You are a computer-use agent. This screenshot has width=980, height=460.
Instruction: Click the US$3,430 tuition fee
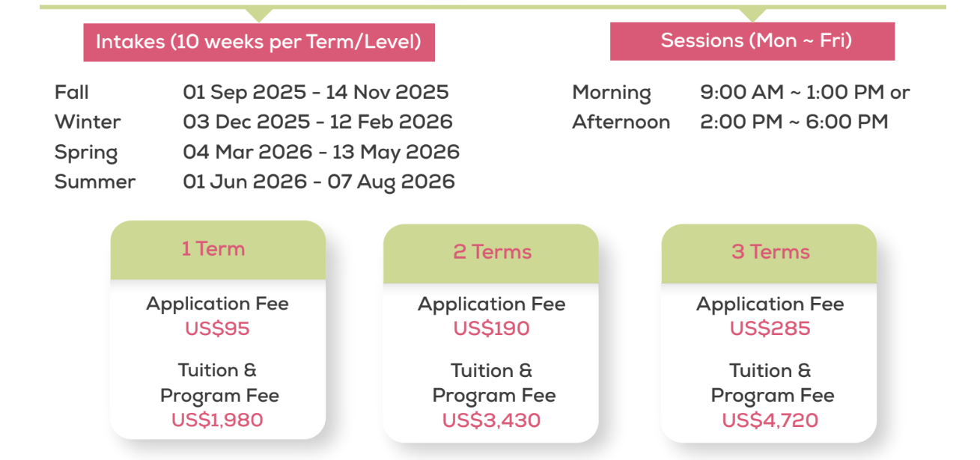[491, 421]
